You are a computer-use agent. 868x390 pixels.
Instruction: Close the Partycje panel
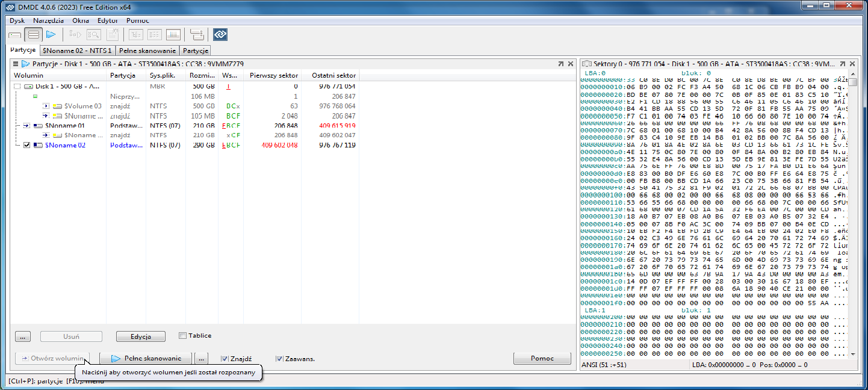(570, 63)
